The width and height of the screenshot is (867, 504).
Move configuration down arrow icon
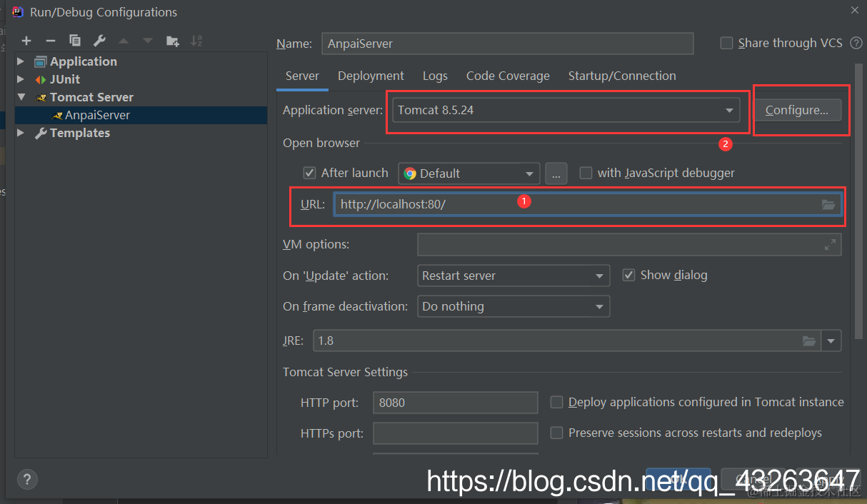pos(148,41)
